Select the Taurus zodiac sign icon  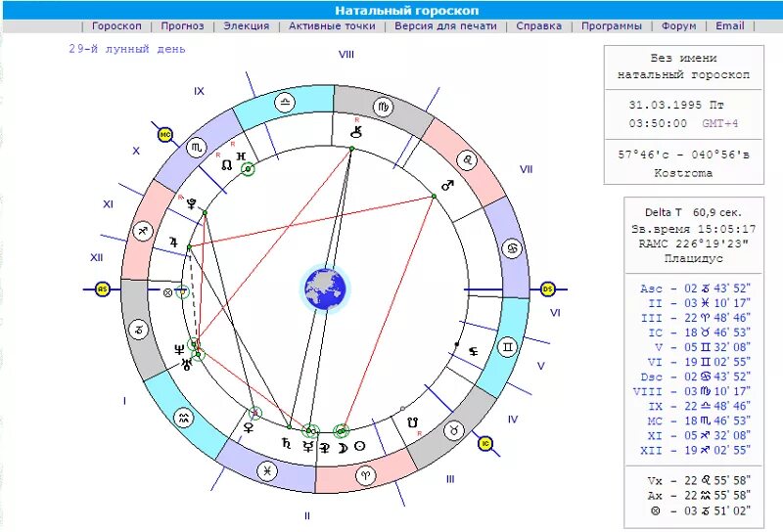(454, 430)
